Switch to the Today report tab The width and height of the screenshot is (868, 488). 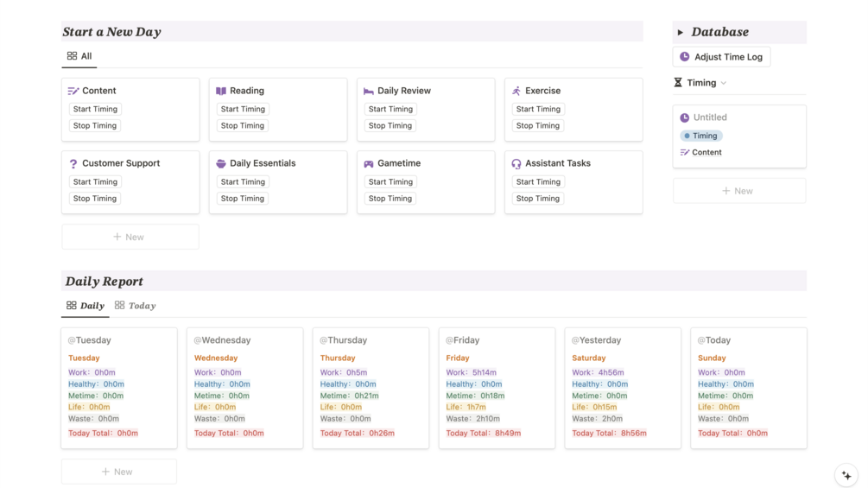pos(136,306)
